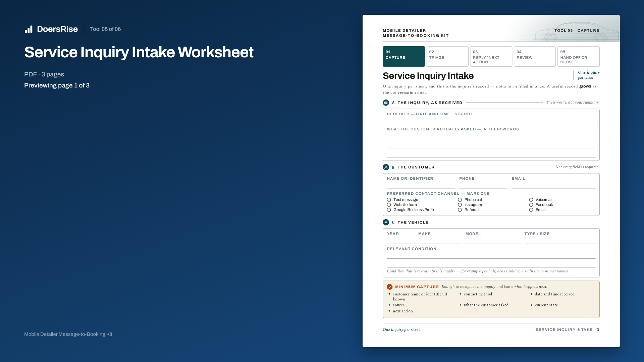
Task: Click the envelope icon beside The Inquiry section
Action: (x=386, y=103)
